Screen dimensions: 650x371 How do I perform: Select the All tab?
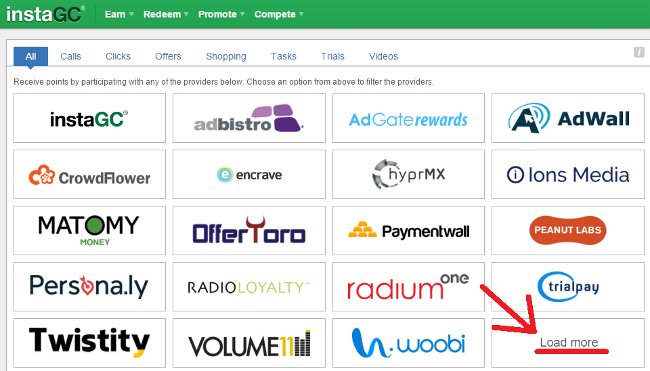pyautogui.click(x=31, y=56)
